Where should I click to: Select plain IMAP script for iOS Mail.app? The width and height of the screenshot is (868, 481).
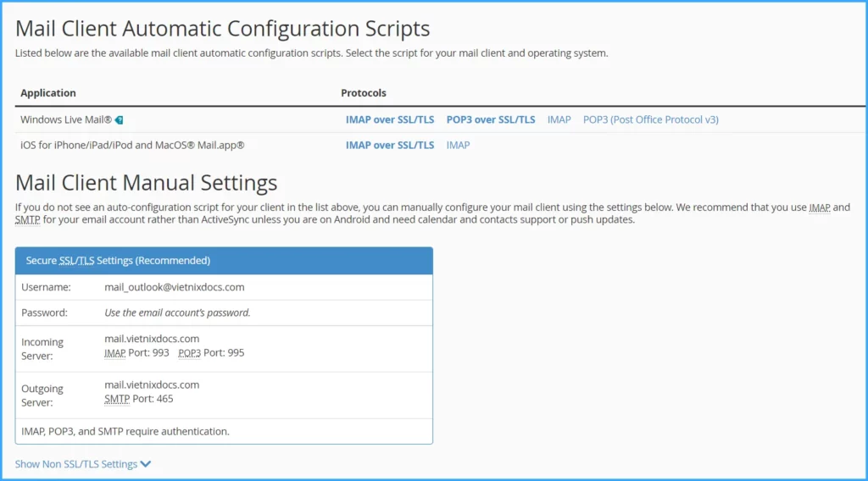tap(458, 145)
